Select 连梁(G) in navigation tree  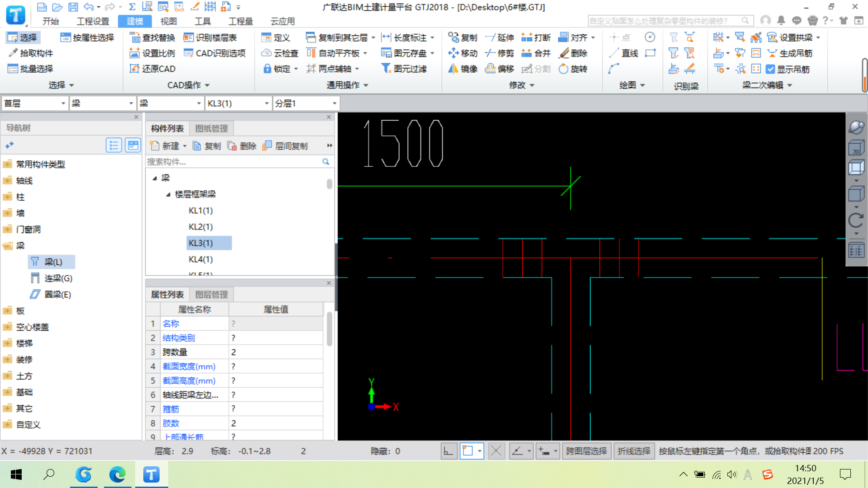52,278
